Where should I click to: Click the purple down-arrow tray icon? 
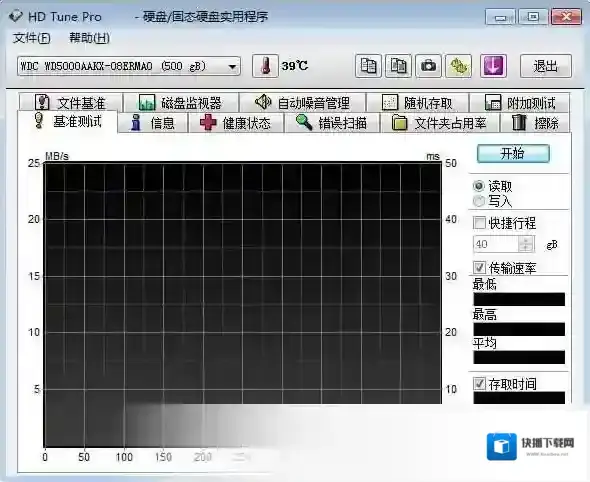tap(493, 66)
